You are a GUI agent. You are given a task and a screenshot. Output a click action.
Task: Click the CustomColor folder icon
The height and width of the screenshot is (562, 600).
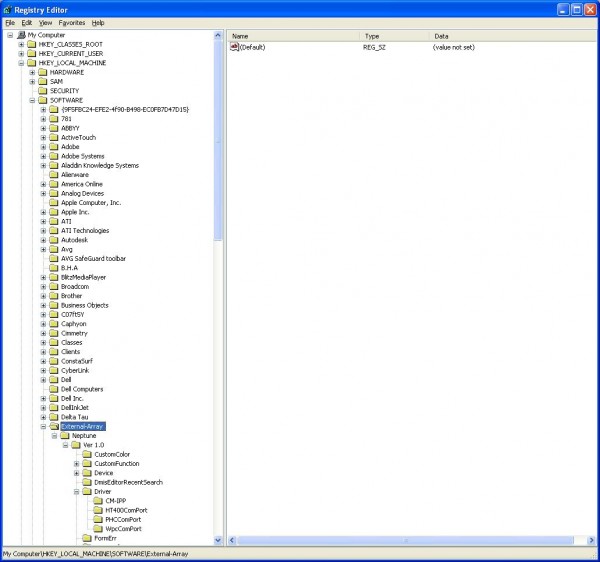(87, 454)
